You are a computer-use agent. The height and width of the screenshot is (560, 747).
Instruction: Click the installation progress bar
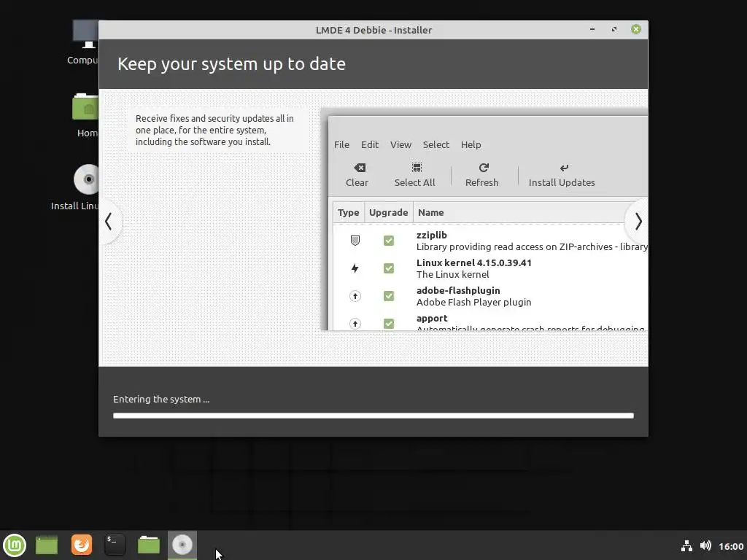[373, 416]
